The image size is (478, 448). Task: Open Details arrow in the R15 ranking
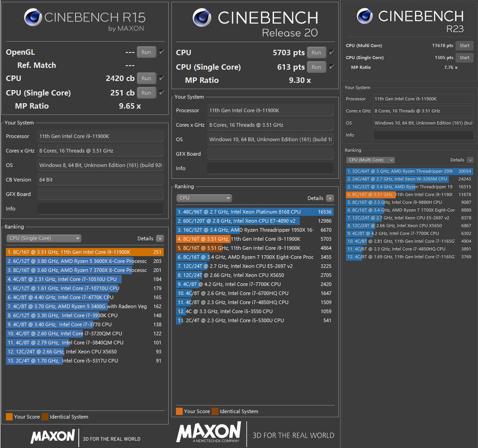pos(160,238)
